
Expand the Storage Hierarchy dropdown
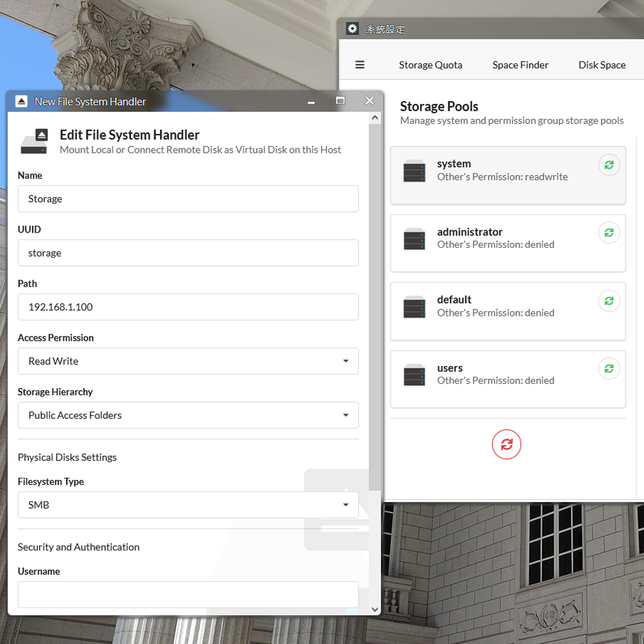[x=188, y=415]
